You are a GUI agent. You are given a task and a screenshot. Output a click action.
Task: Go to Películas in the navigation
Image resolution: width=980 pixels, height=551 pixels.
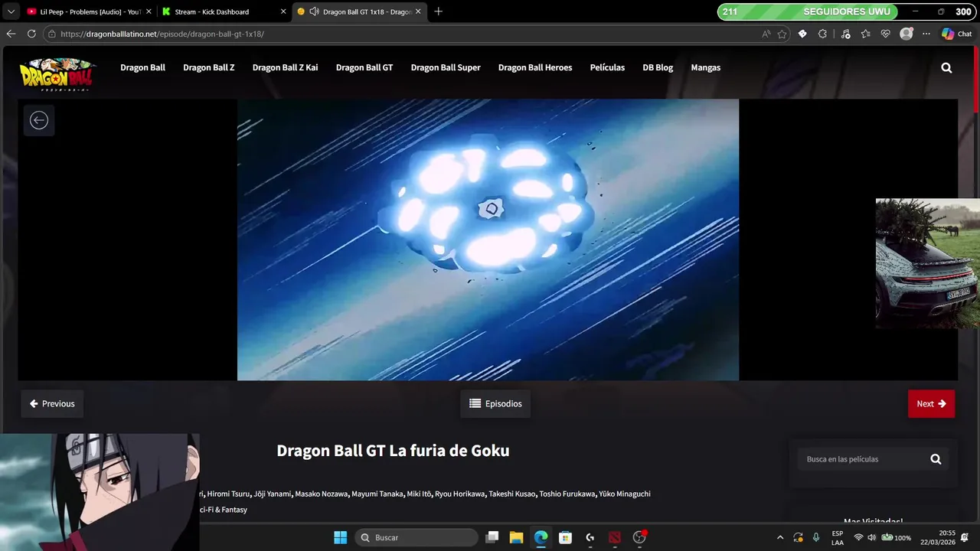[607, 67]
